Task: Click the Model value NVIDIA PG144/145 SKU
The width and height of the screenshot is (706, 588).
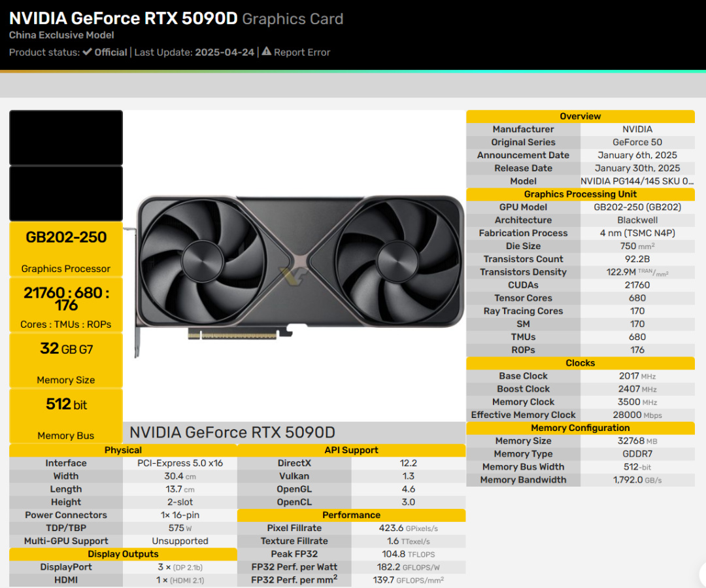Action: point(637,182)
